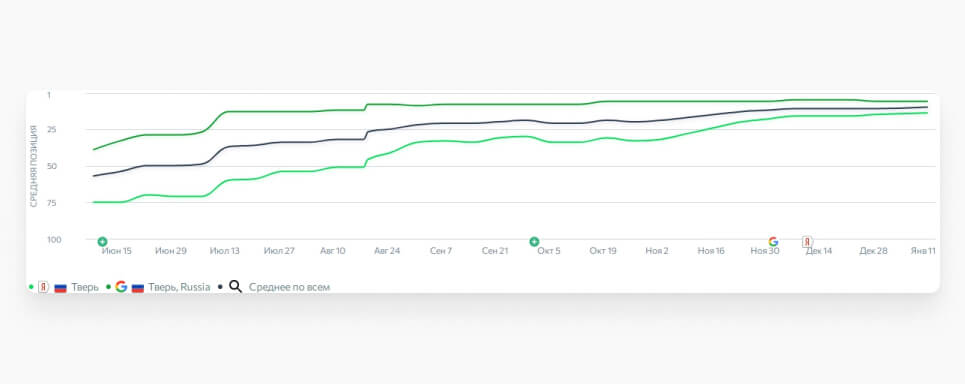Toggle the 'Среднее по всем' legend label

[289, 287]
